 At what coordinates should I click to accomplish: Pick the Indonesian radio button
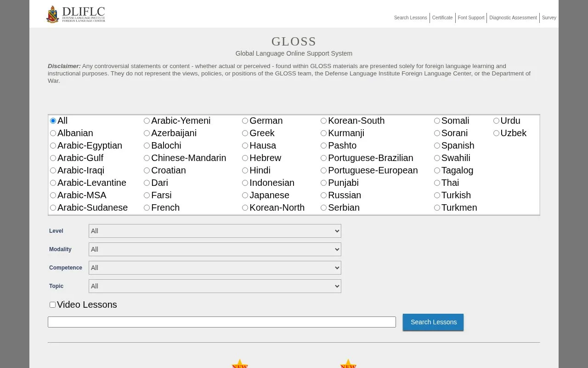(x=245, y=183)
